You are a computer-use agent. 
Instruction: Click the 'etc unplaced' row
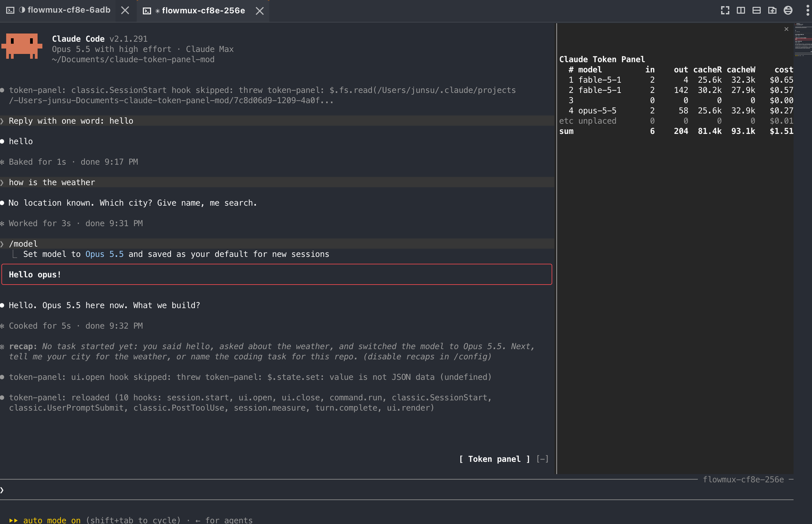(x=676, y=121)
